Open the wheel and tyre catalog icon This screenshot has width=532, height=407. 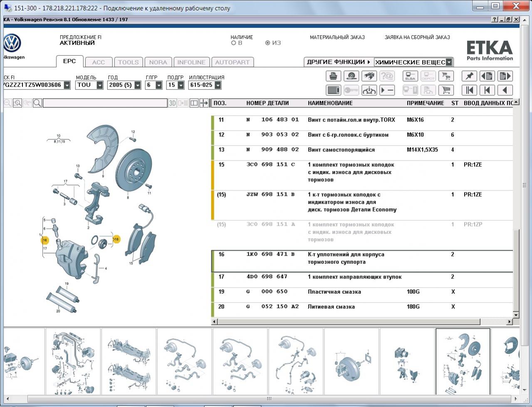351,76
